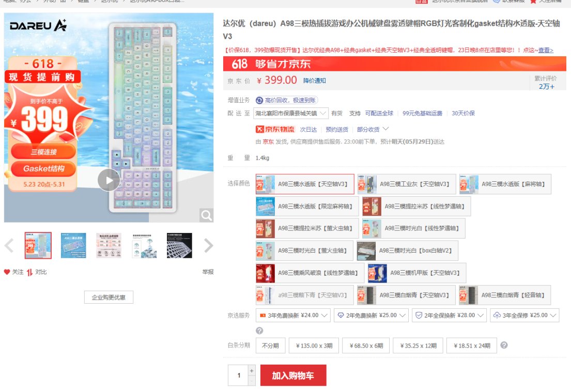Viewport: 571px width, 392px height.
Task: Open the second product thumbnail image
Action: click(73, 246)
